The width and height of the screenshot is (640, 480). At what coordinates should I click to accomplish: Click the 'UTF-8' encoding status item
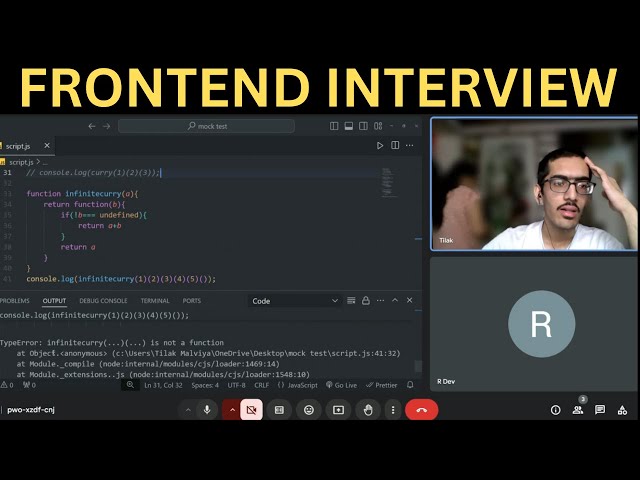[x=237, y=385]
